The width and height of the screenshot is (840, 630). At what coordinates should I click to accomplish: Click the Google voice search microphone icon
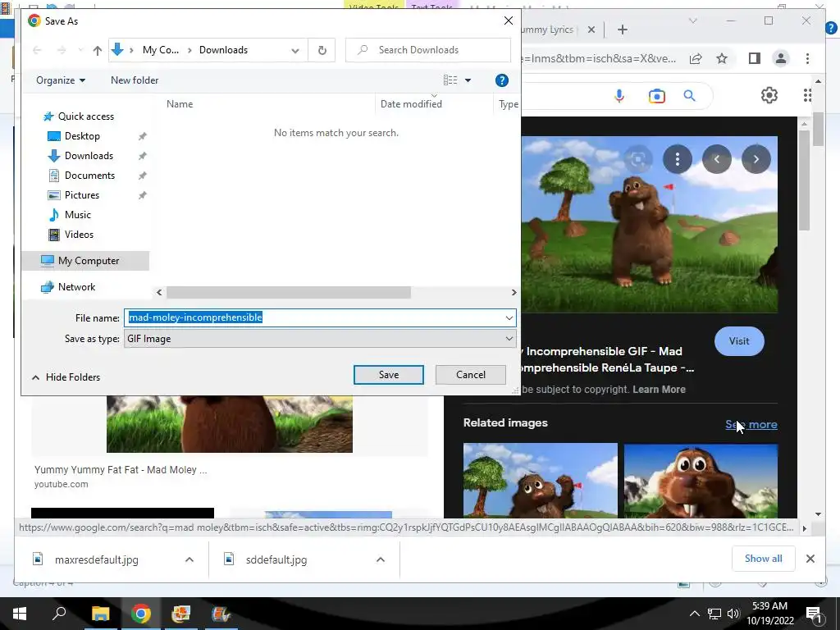(x=619, y=96)
